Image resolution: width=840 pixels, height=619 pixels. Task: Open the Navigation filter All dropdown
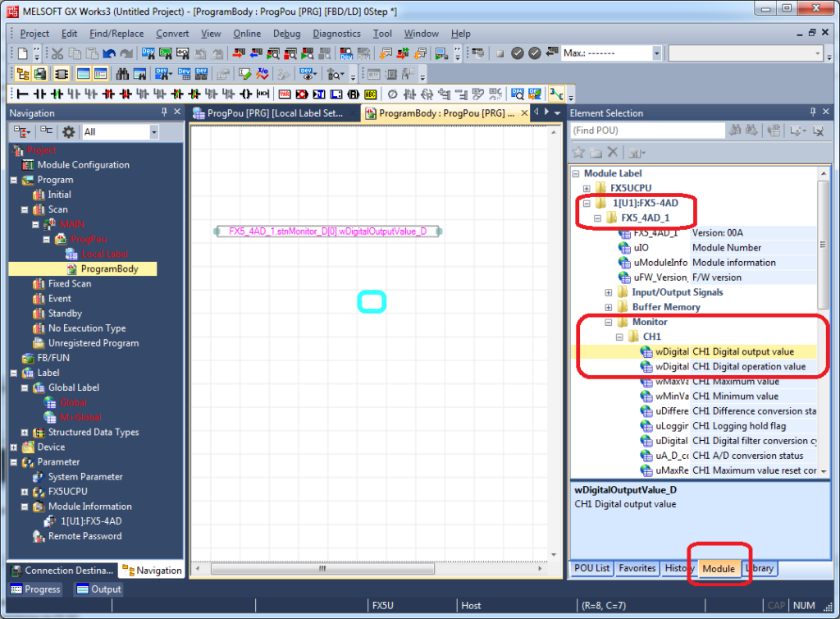[153, 131]
